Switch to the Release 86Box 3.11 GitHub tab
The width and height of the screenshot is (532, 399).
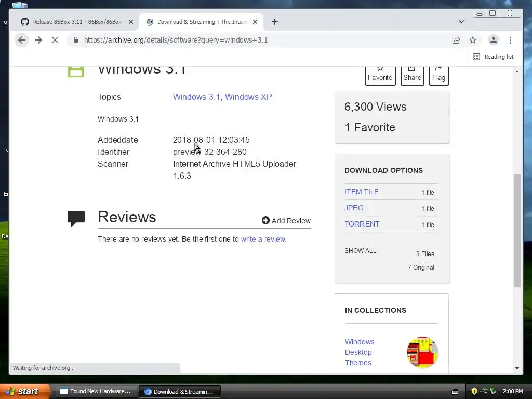pyautogui.click(x=76, y=22)
